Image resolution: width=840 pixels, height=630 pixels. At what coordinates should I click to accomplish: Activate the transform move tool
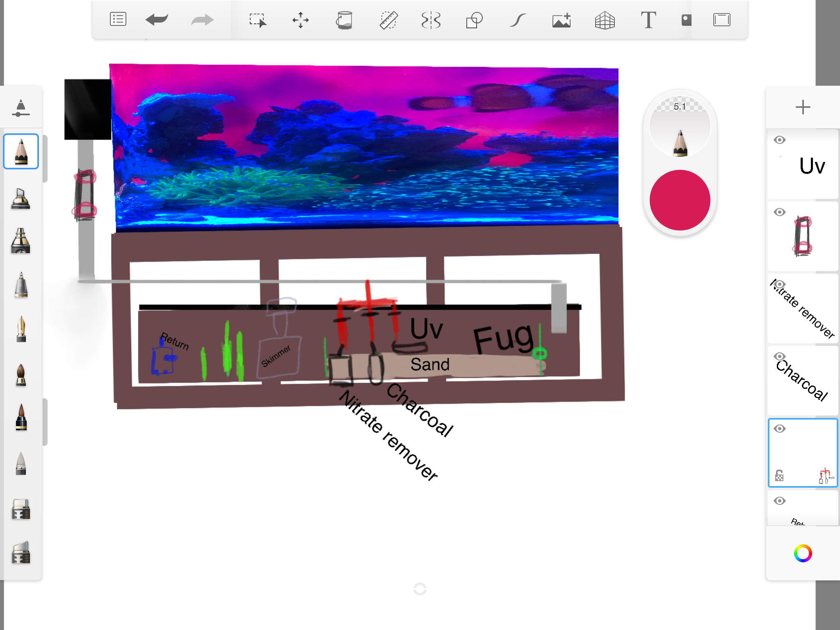pos(301,20)
